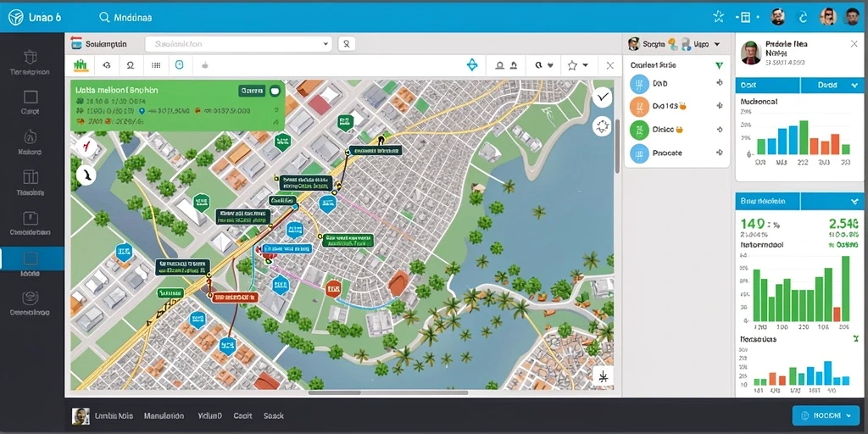Screen dimensions: 868x434
Task: Open the 'Seack' bottom bar item
Action: [274, 415]
